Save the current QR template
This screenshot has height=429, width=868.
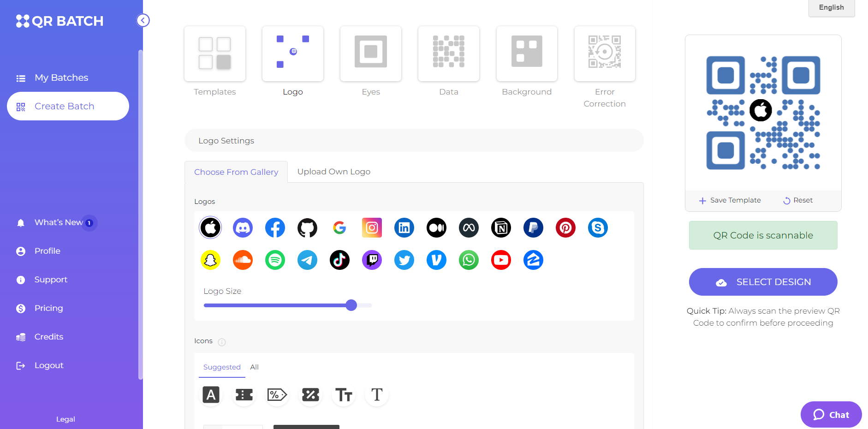point(730,200)
